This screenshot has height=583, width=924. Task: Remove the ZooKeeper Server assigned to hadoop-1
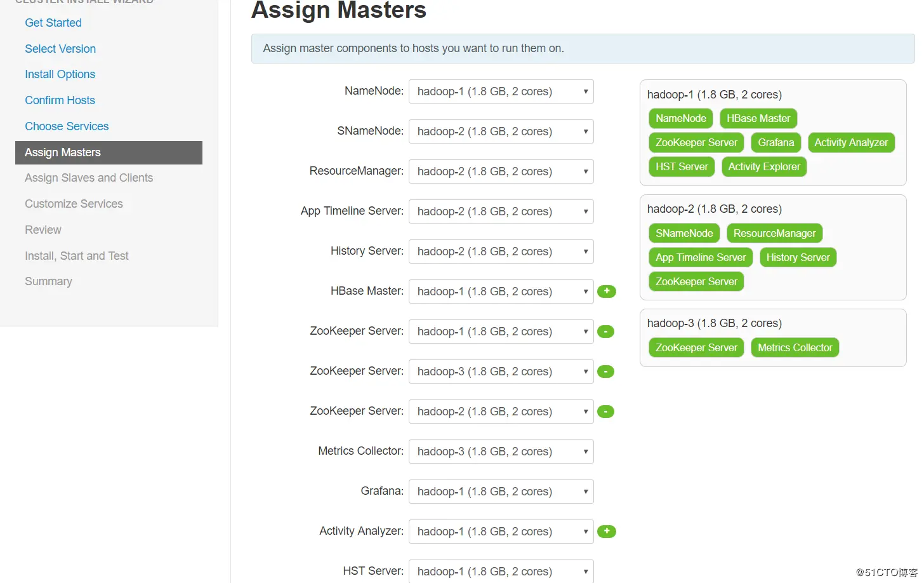click(606, 332)
